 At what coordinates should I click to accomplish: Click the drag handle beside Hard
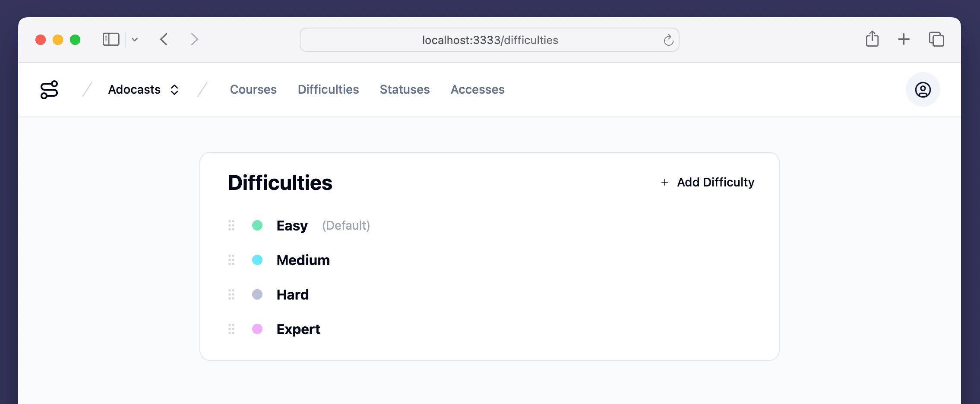231,294
